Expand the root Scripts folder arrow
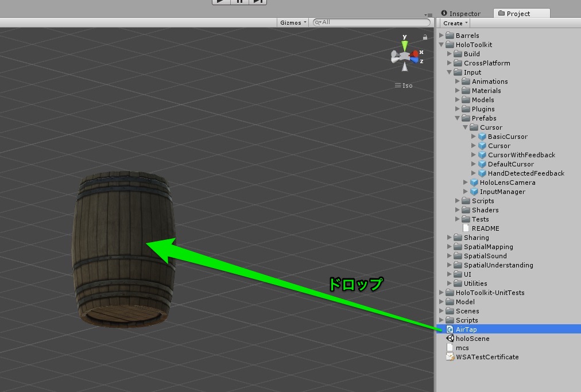The image size is (581, 392). click(441, 320)
